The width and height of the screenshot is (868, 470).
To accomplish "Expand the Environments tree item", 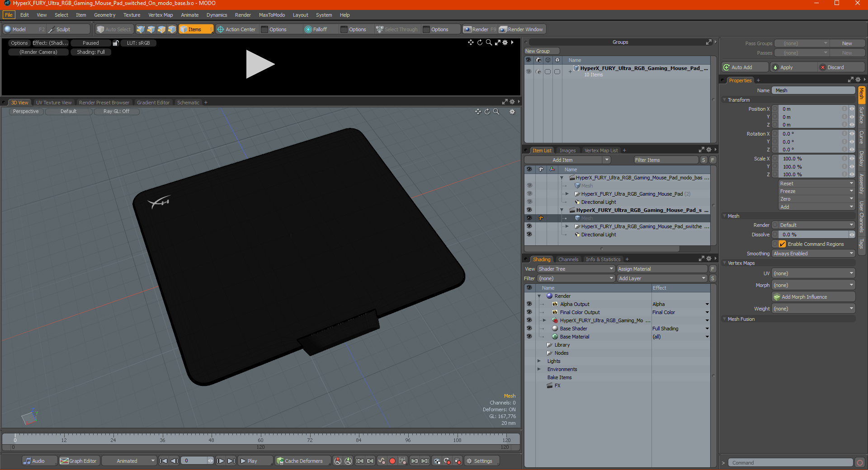I will click(539, 369).
